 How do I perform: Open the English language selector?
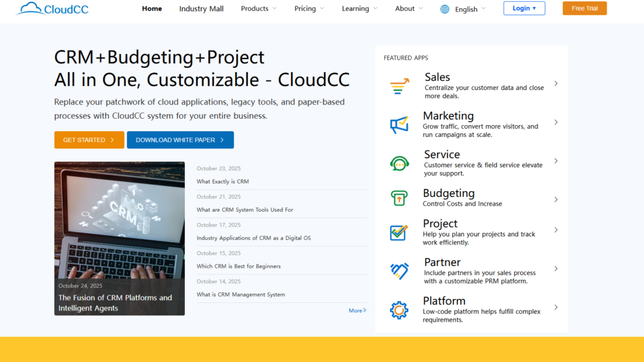470,9
